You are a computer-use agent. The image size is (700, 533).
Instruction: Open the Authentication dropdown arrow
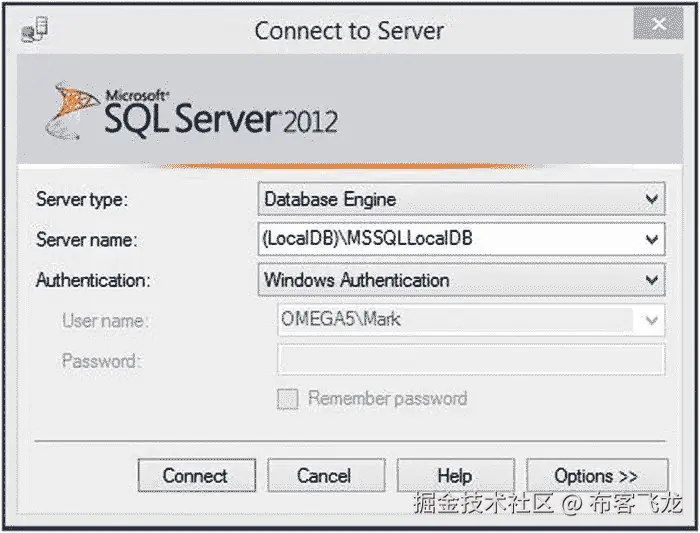[652, 280]
